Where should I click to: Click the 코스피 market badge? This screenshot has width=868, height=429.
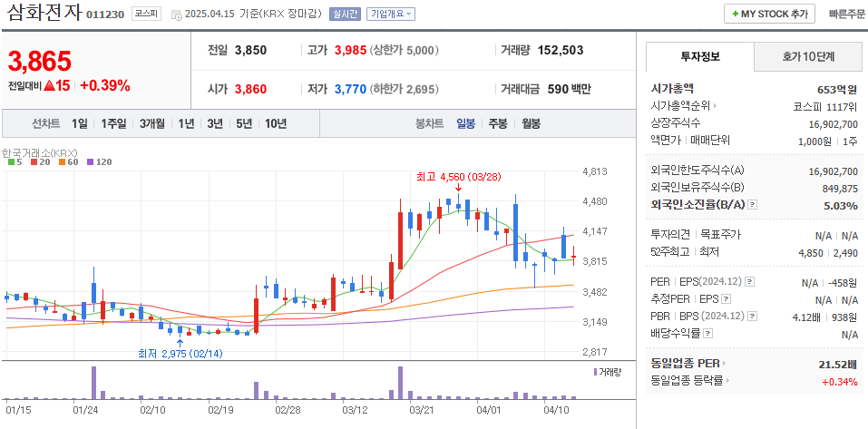click(x=146, y=15)
